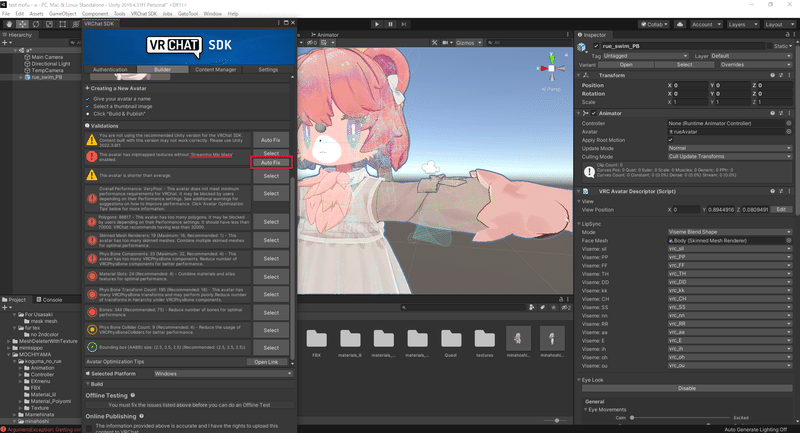This screenshot has width=800, height=433.
Task: Click the Face Mesh object picker circle
Action: [x=788, y=240]
